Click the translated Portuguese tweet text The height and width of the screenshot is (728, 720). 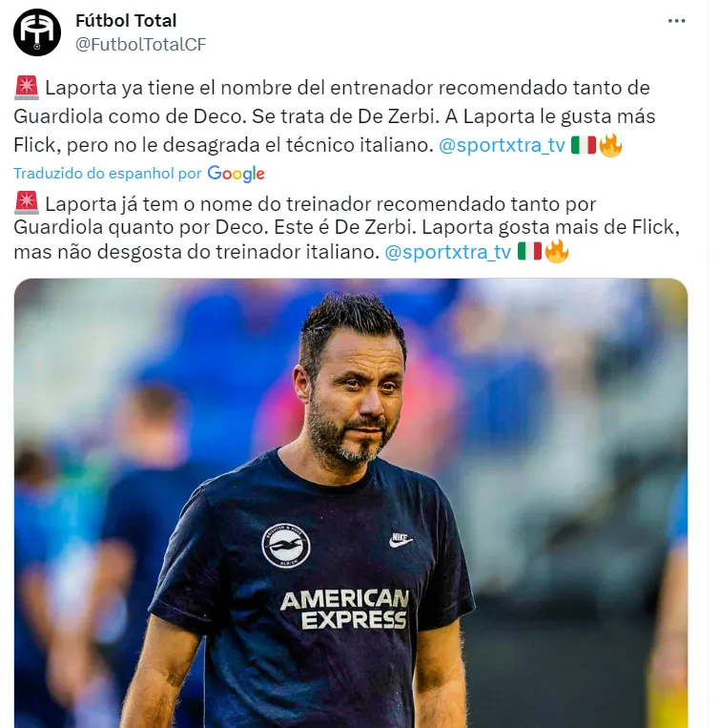tap(346, 228)
